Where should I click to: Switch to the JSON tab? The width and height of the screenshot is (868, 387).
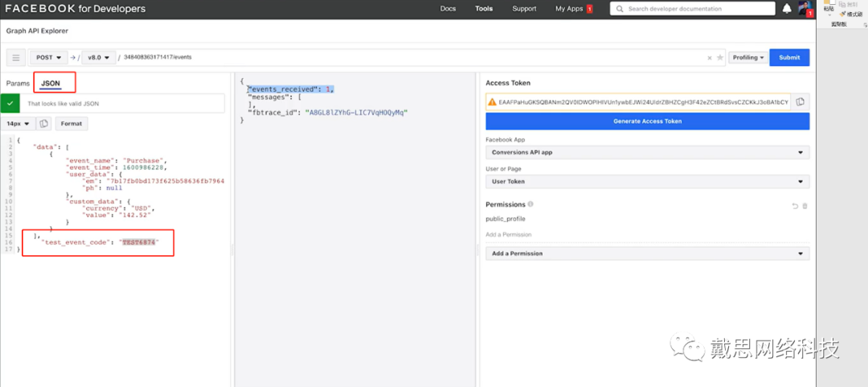click(51, 84)
